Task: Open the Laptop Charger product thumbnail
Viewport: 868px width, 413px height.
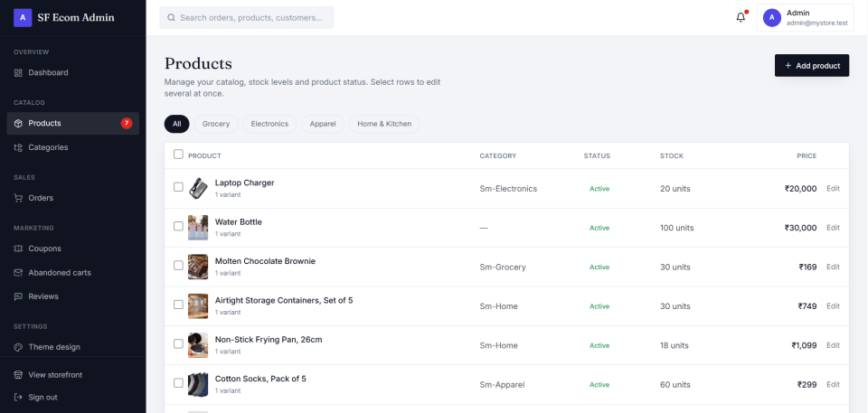Action: [198, 188]
